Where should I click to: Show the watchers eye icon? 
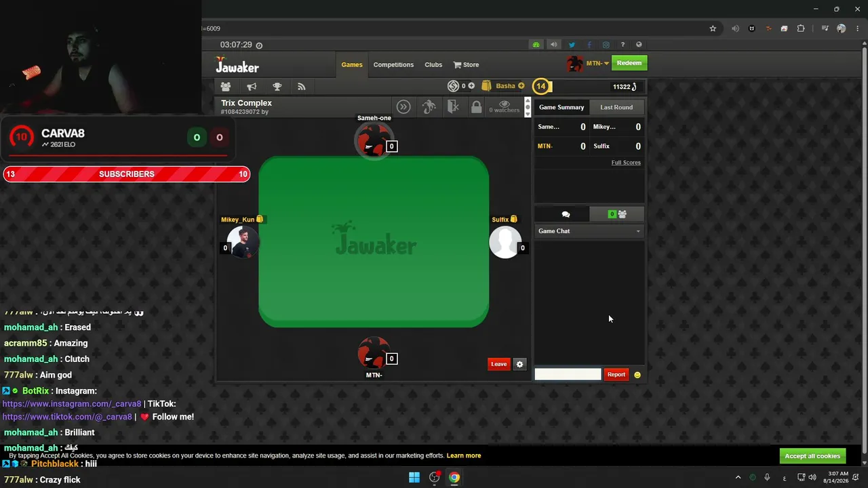point(505,104)
